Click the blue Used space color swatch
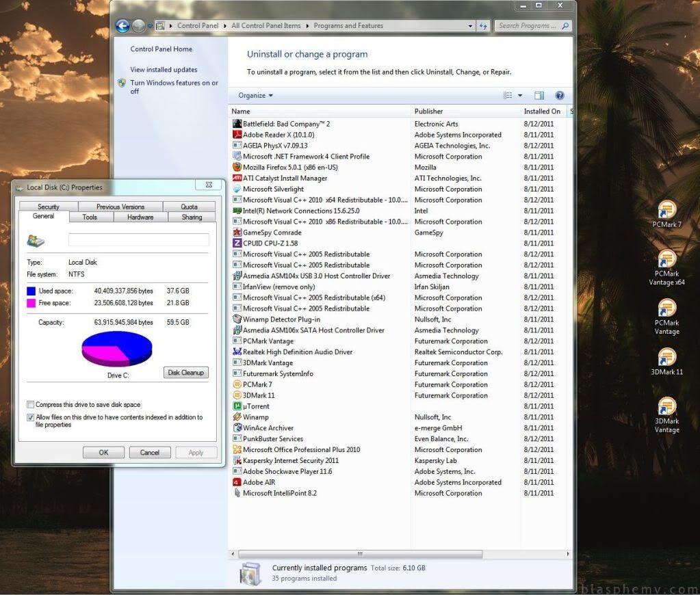 coord(31,291)
